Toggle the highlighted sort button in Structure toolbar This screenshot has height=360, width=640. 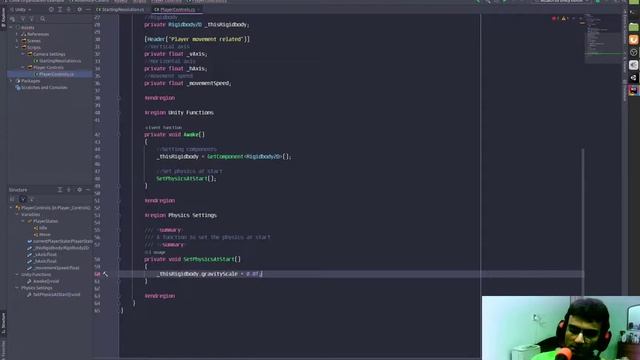(23, 199)
